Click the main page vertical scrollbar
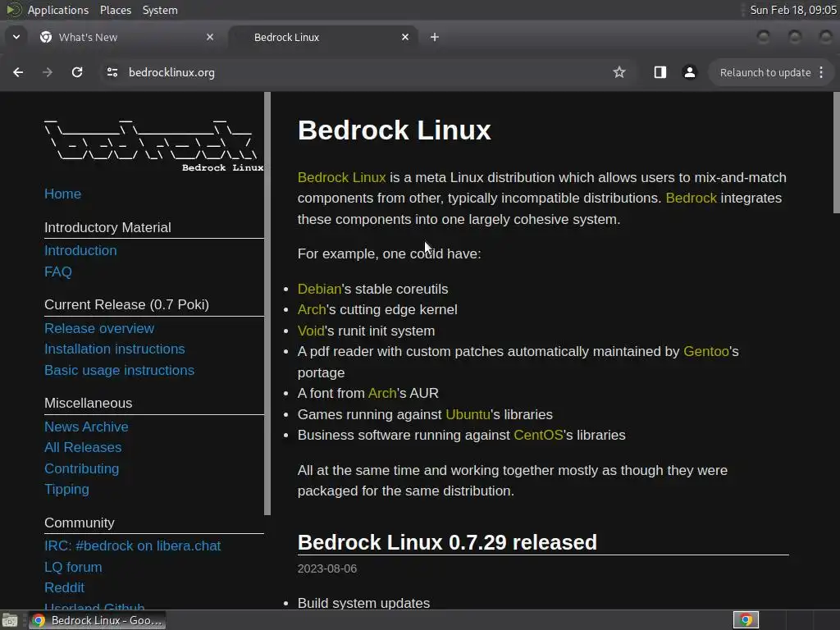 click(x=836, y=153)
